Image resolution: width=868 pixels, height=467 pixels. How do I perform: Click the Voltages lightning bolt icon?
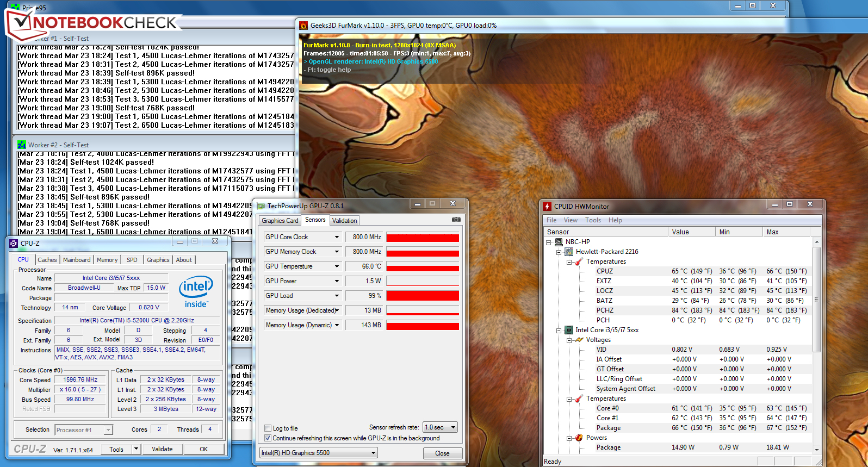click(579, 340)
